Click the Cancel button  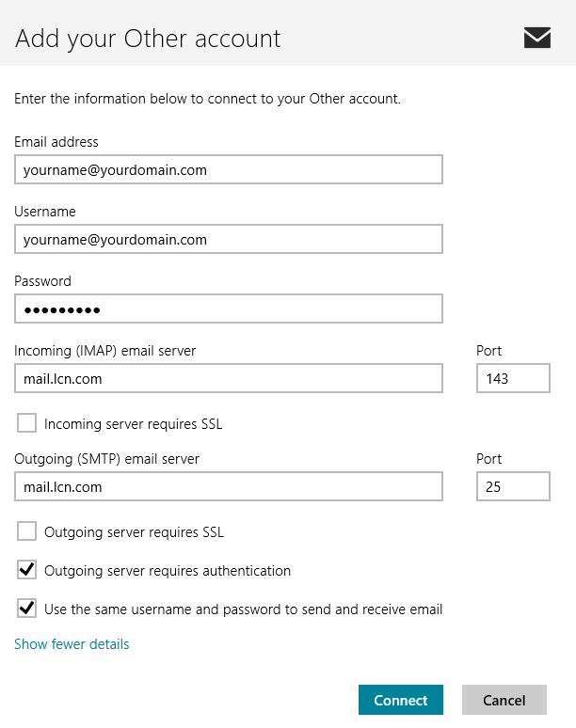504,700
